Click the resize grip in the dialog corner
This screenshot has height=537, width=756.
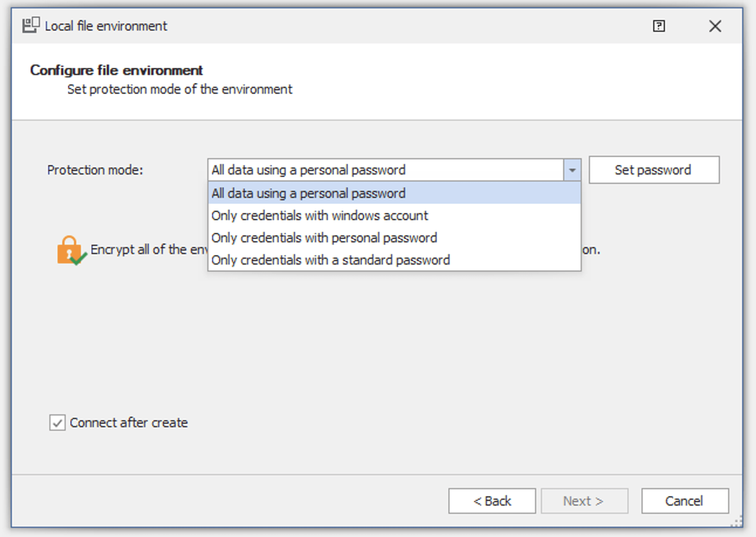tap(737, 522)
